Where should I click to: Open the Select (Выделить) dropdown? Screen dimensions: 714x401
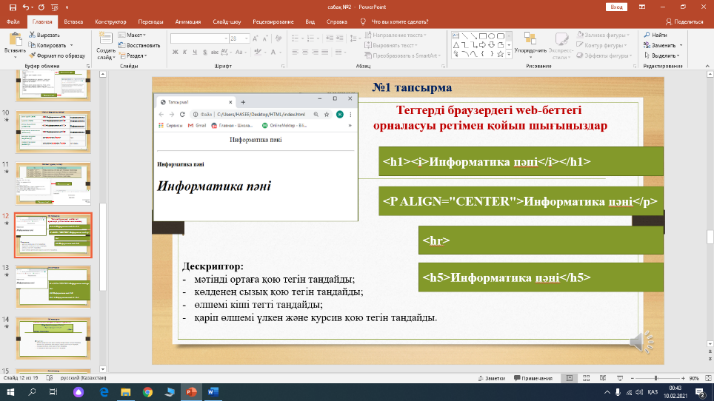click(x=663, y=55)
